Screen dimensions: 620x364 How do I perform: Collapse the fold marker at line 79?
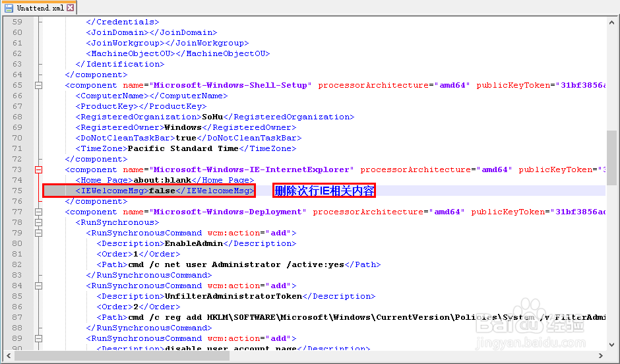[38, 233]
